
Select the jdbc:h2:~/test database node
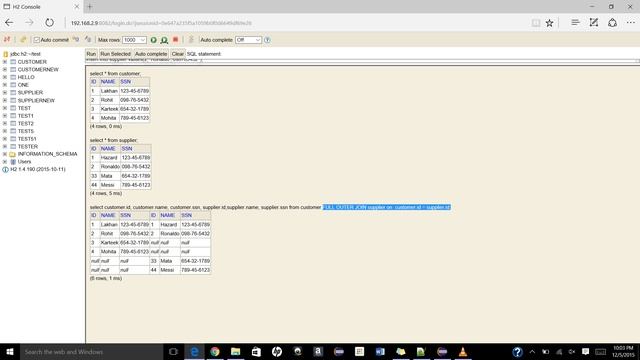click(25, 54)
